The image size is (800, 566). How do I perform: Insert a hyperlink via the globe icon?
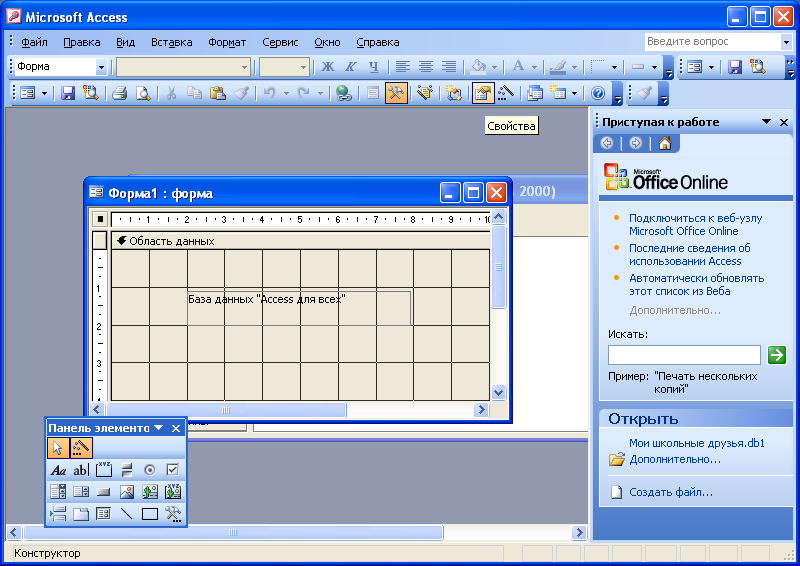click(x=344, y=93)
